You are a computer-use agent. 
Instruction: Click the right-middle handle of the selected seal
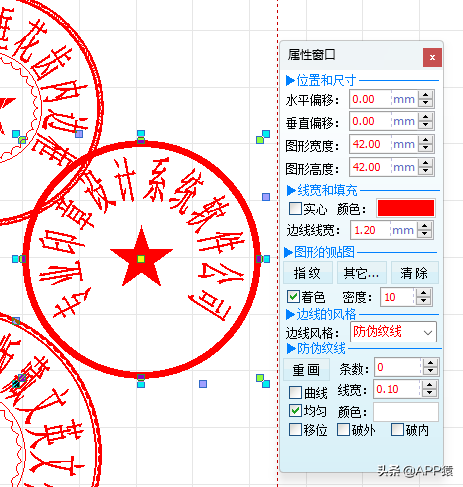coord(266,259)
